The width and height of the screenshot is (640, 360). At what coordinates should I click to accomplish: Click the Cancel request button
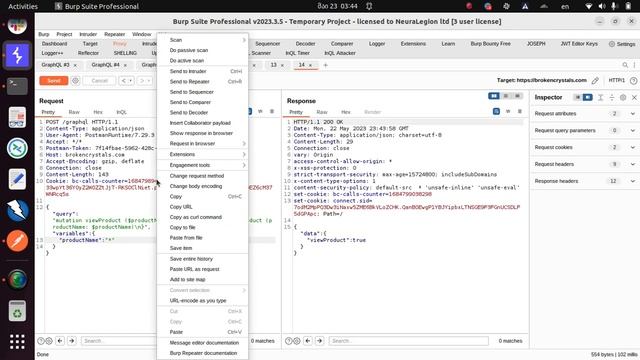point(99,81)
